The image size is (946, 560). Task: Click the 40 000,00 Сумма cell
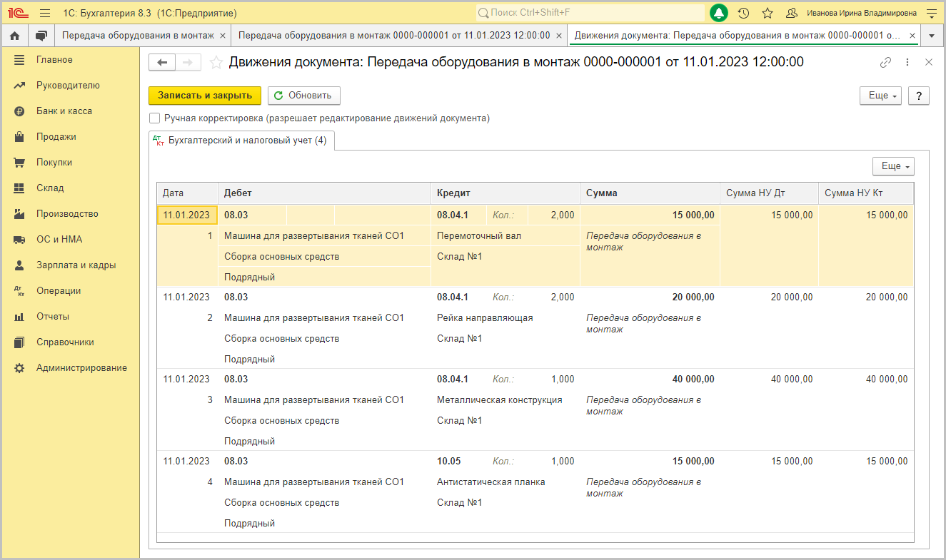(x=650, y=379)
